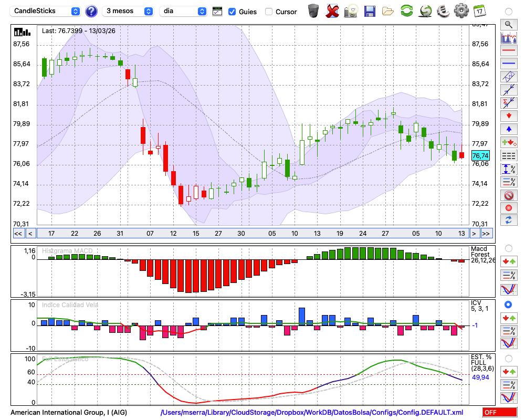Uncheck the Guies checkbox
This screenshot has width=525, height=420.
coord(232,12)
